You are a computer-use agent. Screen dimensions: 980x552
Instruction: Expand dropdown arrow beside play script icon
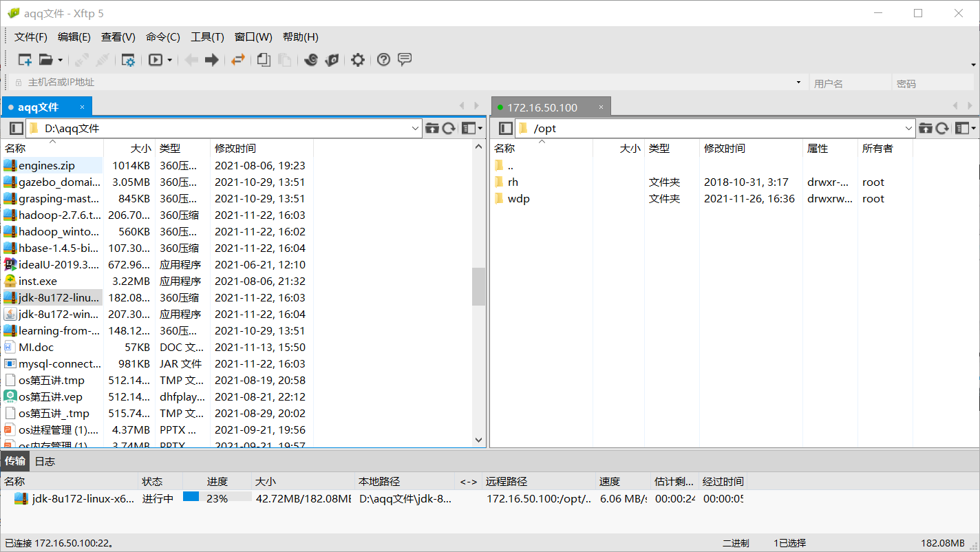[169, 60]
